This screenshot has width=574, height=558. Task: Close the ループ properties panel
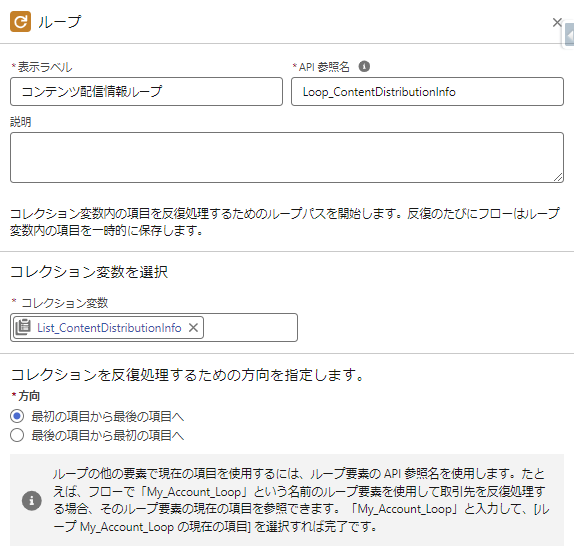pos(557,22)
